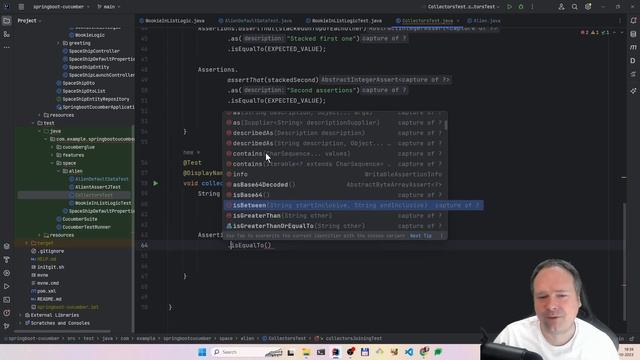The height and width of the screenshot is (360, 640).
Task: Collapse the test folder
Action: (x=33, y=123)
